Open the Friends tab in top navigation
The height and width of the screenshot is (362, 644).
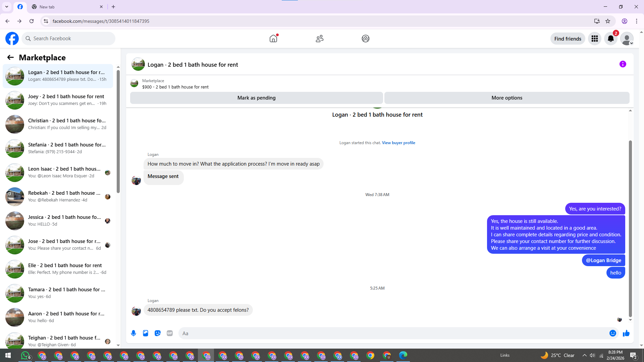(x=319, y=39)
